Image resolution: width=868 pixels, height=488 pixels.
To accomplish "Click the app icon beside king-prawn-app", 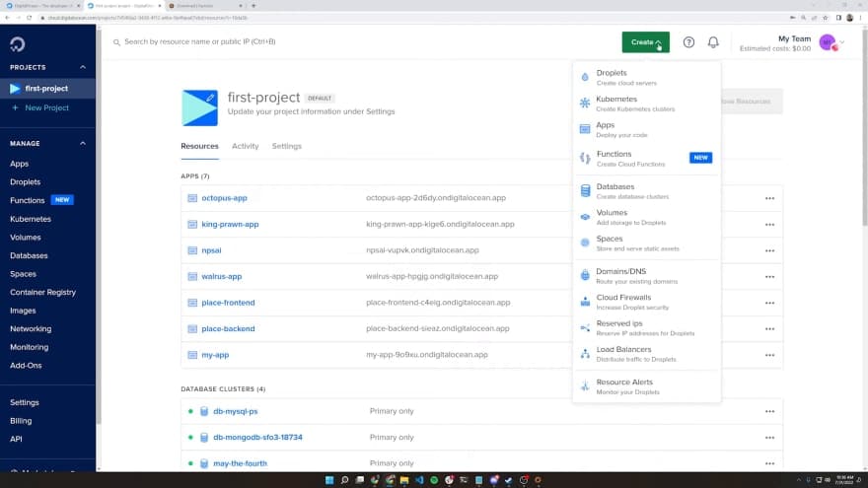I will (192, 224).
